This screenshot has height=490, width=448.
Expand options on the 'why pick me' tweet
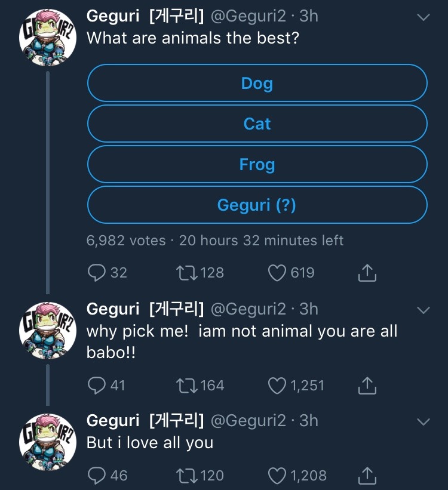tap(422, 310)
